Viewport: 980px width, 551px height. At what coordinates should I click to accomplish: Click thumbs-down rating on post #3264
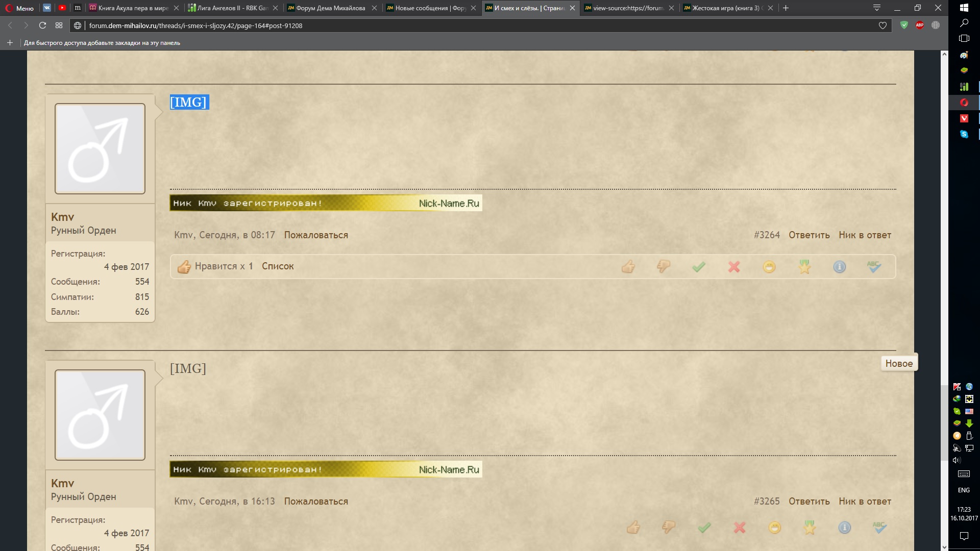point(664,266)
